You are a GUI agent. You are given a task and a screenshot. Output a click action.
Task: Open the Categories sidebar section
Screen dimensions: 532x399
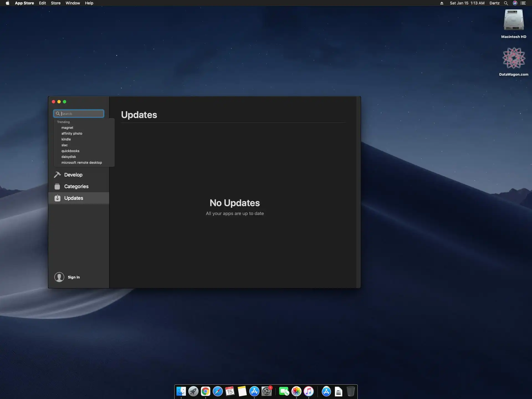pyautogui.click(x=76, y=186)
